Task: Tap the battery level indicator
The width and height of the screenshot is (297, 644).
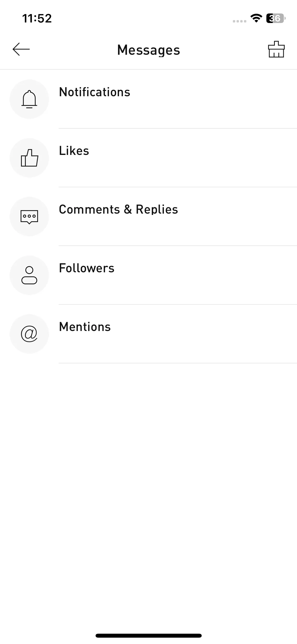Action: click(276, 18)
